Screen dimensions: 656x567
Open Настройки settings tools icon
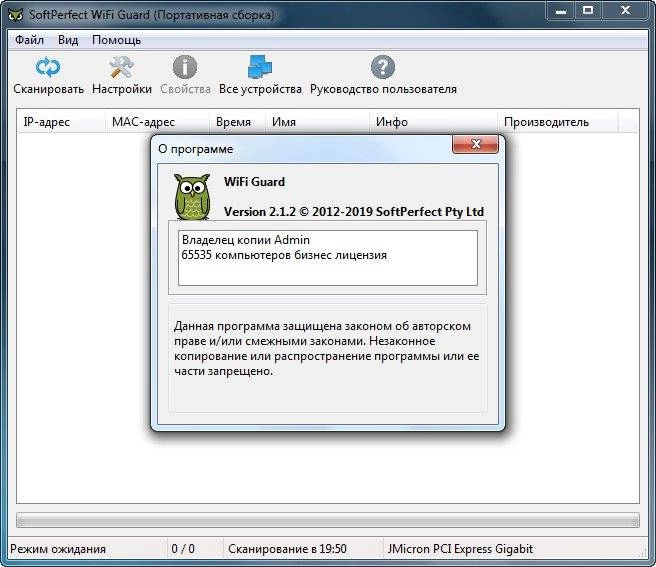coord(121,67)
